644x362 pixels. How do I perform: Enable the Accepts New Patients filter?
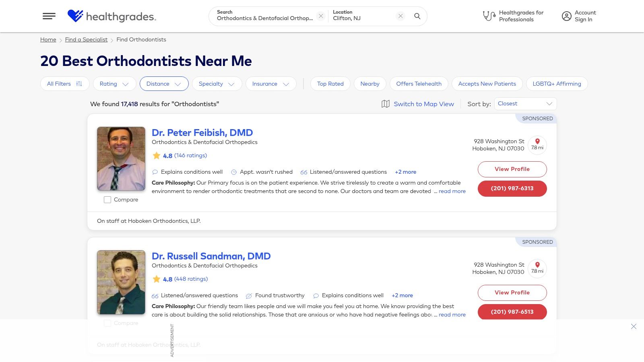tap(487, 84)
